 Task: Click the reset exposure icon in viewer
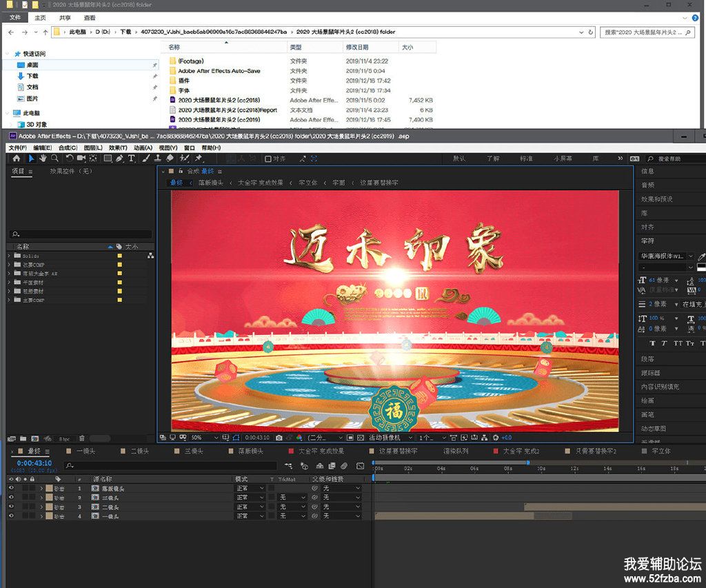click(496, 438)
